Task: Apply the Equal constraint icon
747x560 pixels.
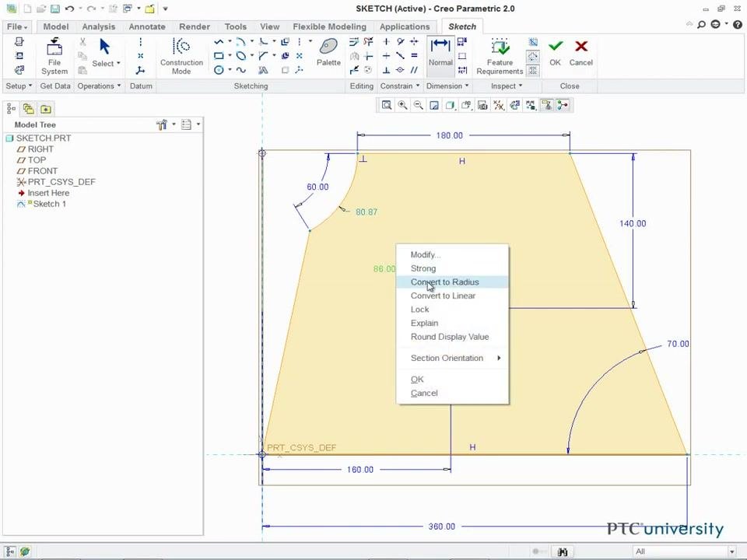Action: (x=414, y=56)
